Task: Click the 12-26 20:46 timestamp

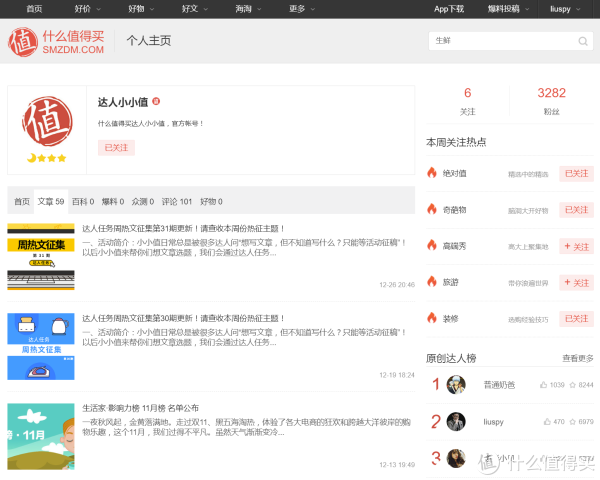Action: (x=397, y=285)
